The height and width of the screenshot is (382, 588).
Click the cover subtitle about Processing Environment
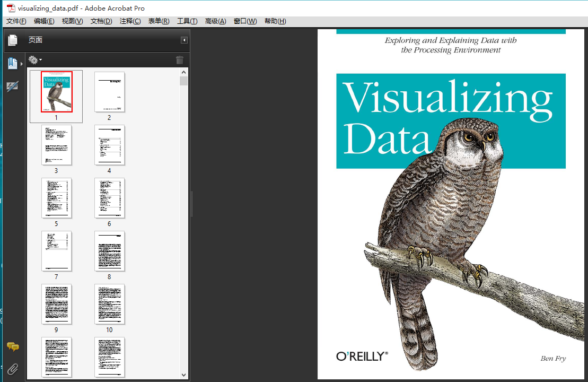[450, 45]
